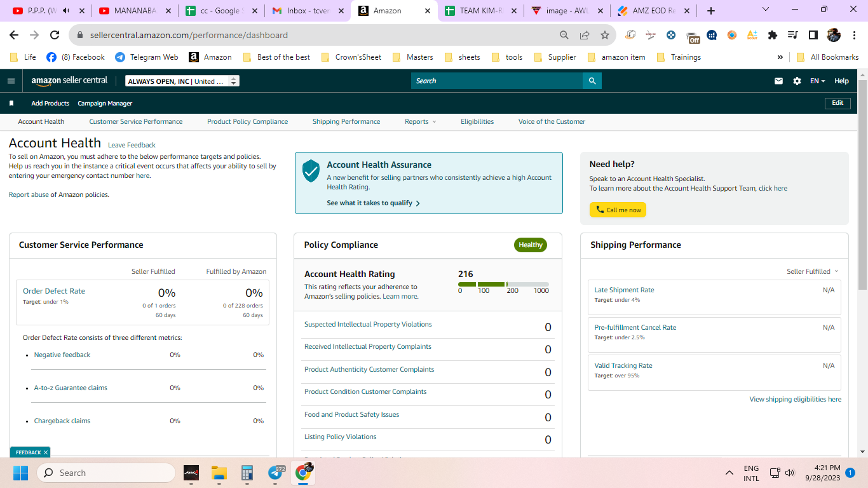Click the zoom magnifier icon in the address bar
Screen dimensions: 868x488
[564, 35]
